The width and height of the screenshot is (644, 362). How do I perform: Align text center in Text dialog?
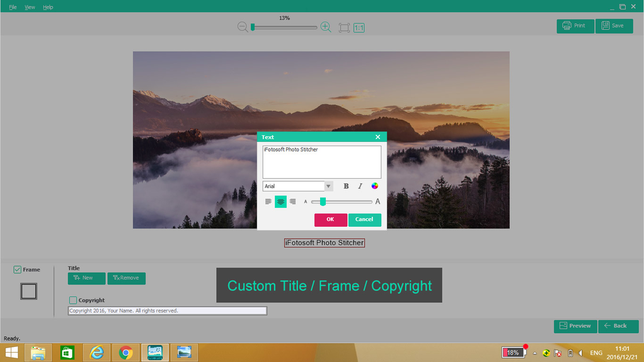[280, 201]
